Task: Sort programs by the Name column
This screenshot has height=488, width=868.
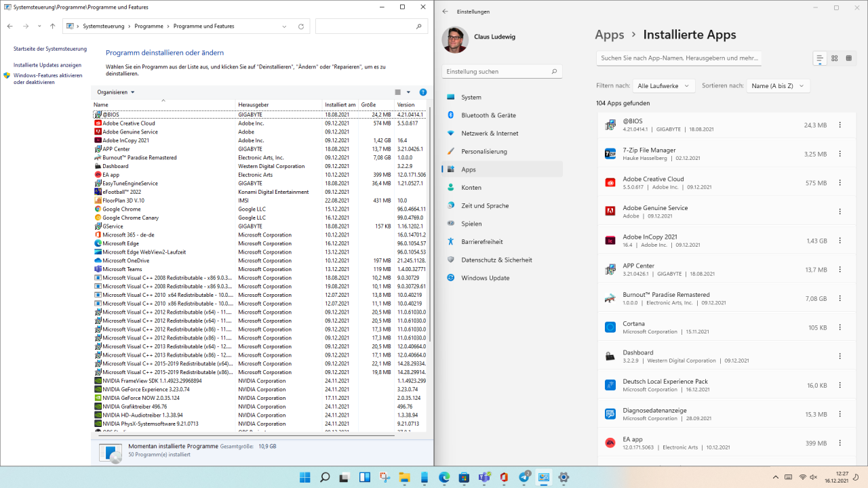Action: tap(163, 105)
